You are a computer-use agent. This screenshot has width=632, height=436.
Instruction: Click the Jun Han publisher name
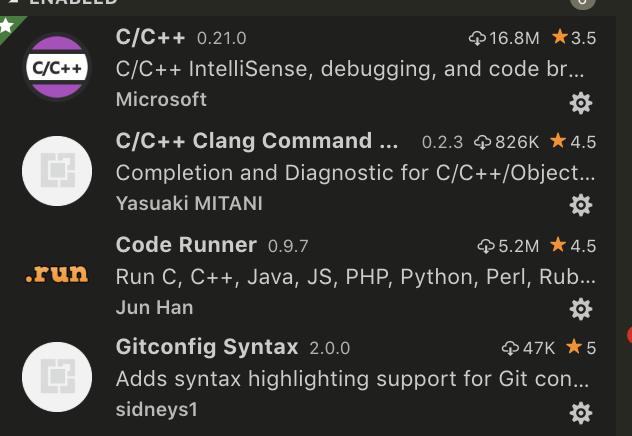pyautogui.click(x=154, y=306)
